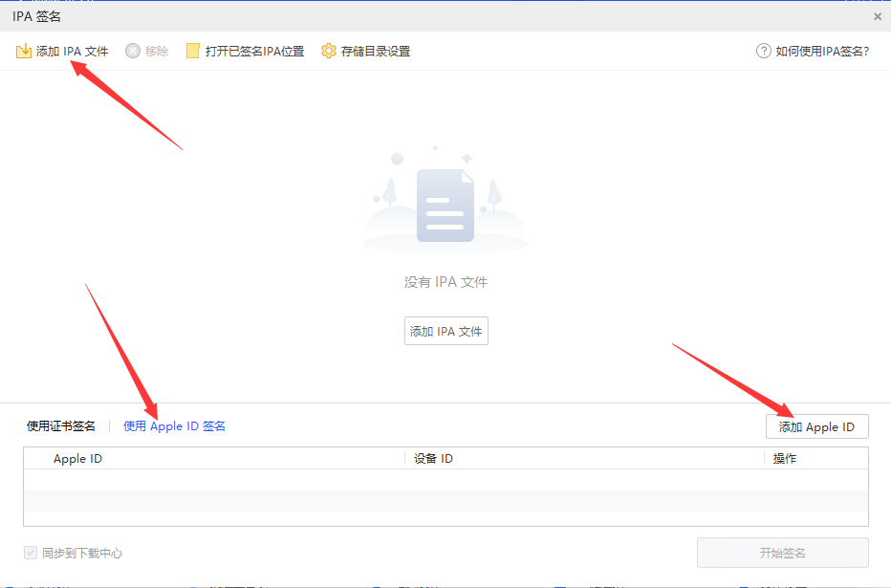891x588 pixels.
Task: Click the 开始签名 button
Action: pyautogui.click(x=782, y=553)
